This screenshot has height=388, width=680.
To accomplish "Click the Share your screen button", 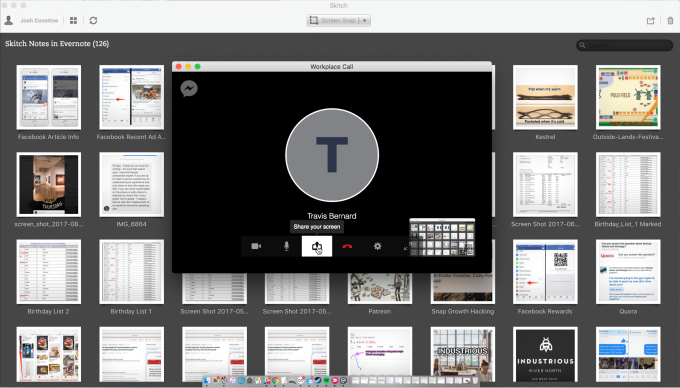I will 317,246.
